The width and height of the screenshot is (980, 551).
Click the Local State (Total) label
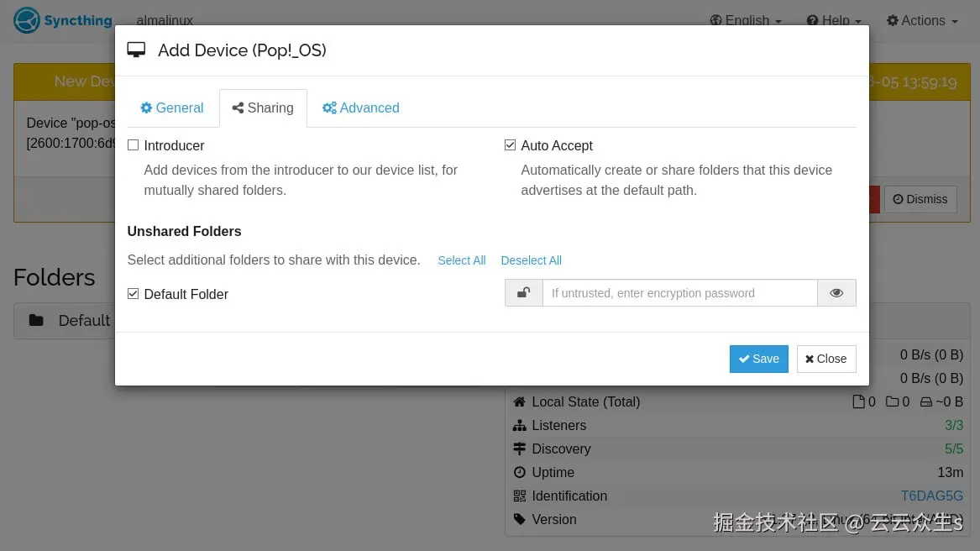point(585,402)
